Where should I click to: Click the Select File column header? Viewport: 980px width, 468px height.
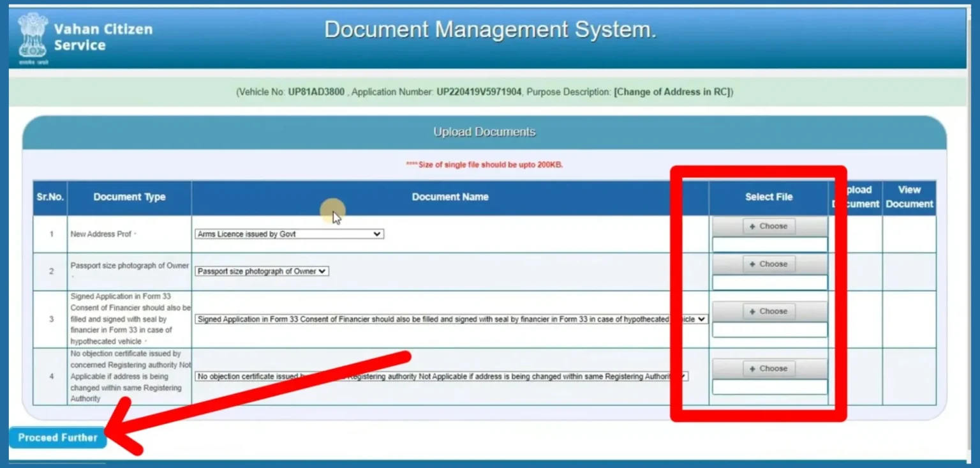(769, 197)
